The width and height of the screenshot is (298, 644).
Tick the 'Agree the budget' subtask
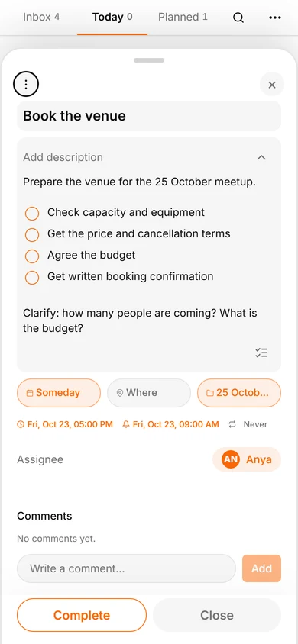coord(32,256)
